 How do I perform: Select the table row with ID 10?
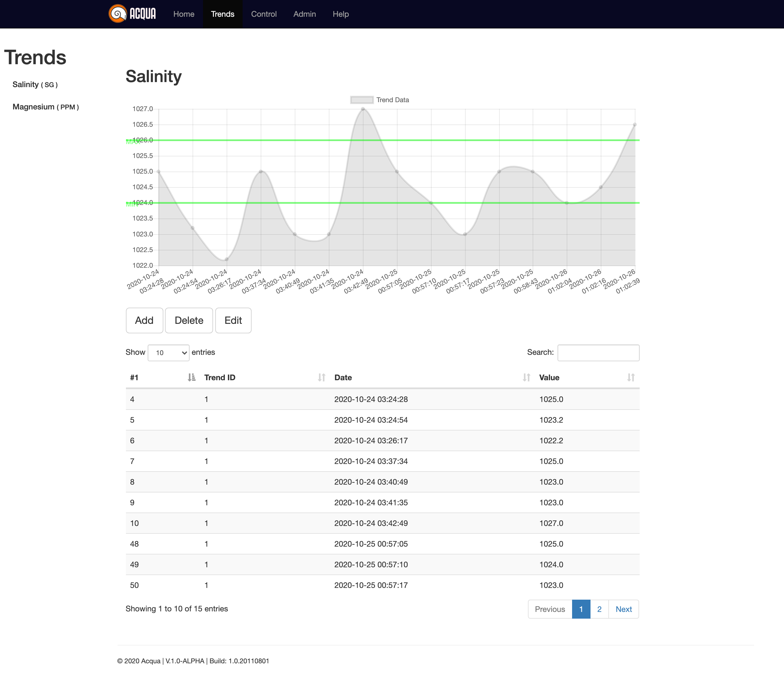tap(382, 523)
